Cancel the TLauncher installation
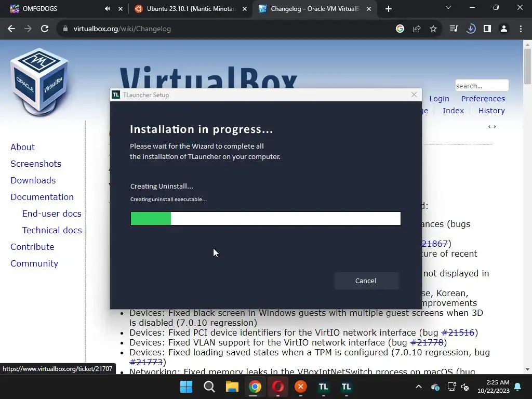 [x=366, y=281]
